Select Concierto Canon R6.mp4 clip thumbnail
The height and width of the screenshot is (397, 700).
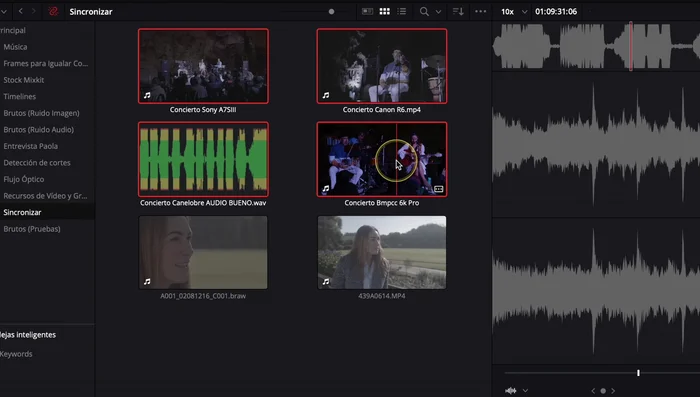[382, 66]
